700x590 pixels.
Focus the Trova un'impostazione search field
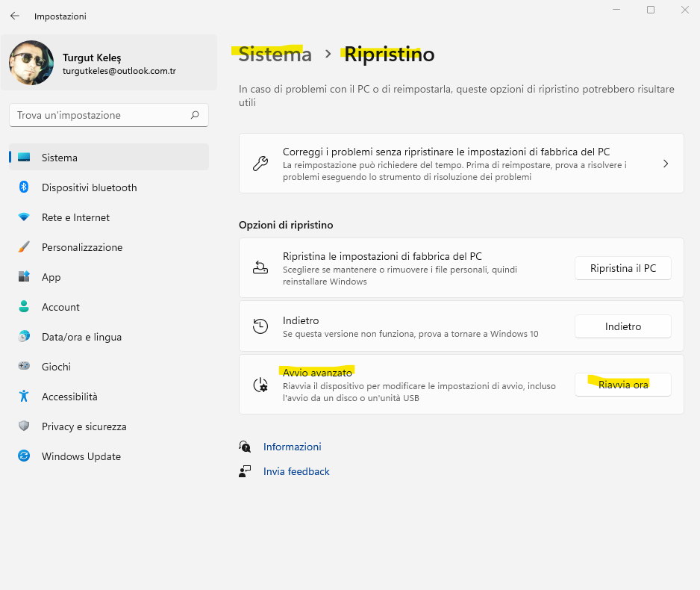(x=101, y=115)
